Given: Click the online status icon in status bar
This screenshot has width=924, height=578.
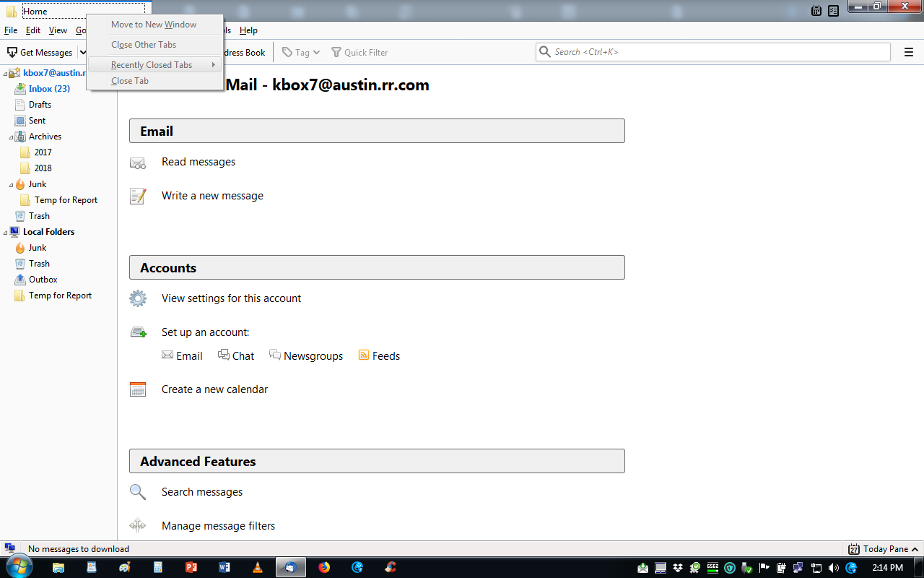Looking at the screenshot, I should click(10, 548).
